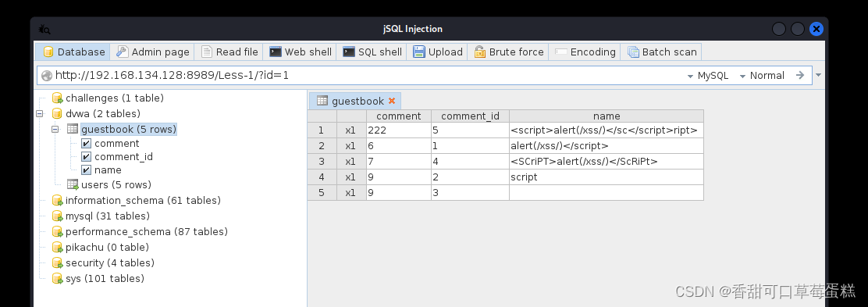
Task: Uncheck the comment column checkbox
Action: click(86, 144)
